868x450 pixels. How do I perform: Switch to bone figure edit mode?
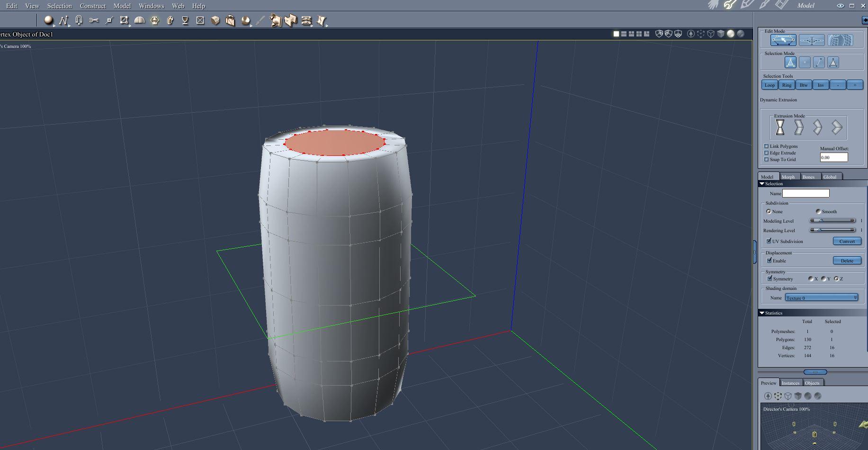pyautogui.click(x=812, y=40)
